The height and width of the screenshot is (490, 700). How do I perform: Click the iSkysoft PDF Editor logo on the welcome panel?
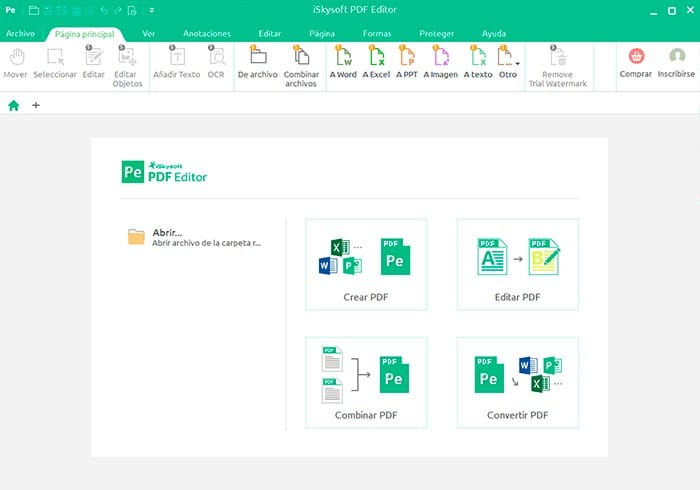click(164, 172)
